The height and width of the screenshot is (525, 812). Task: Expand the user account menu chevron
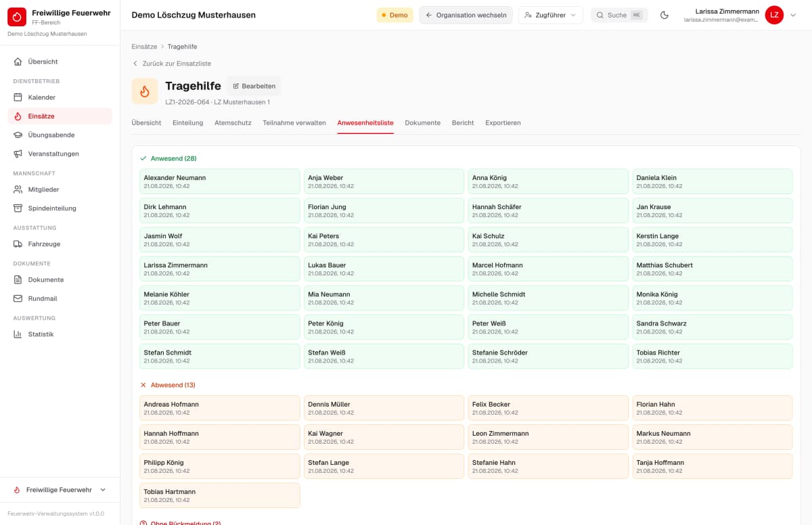click(x=794, y=15)
